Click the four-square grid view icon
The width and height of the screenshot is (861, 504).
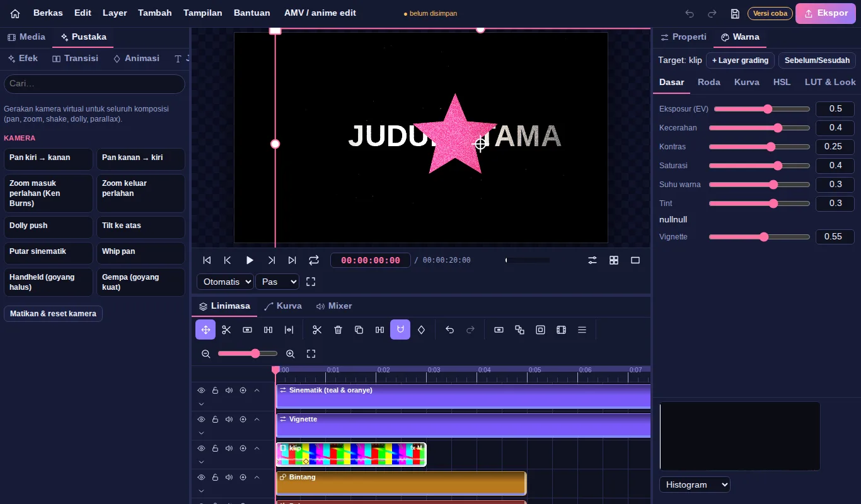coord(614,260)
